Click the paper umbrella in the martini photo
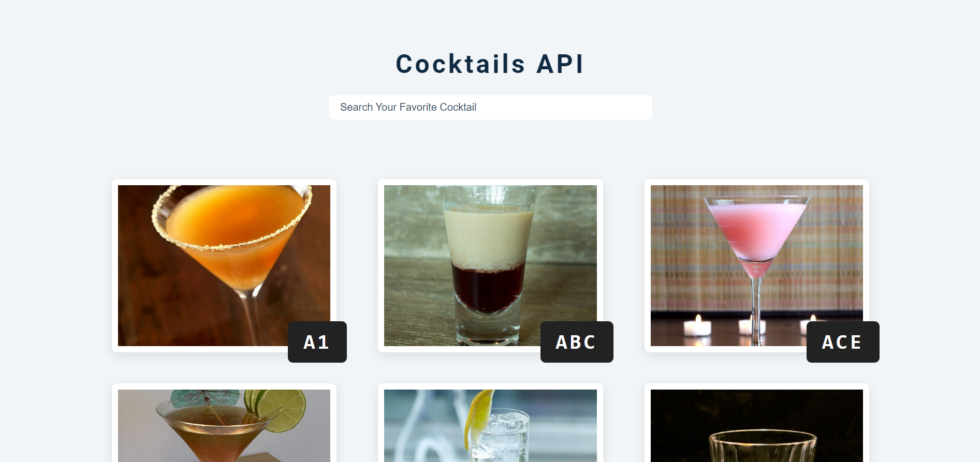This screenshot has width=980, height=462. tap(204, 398)
